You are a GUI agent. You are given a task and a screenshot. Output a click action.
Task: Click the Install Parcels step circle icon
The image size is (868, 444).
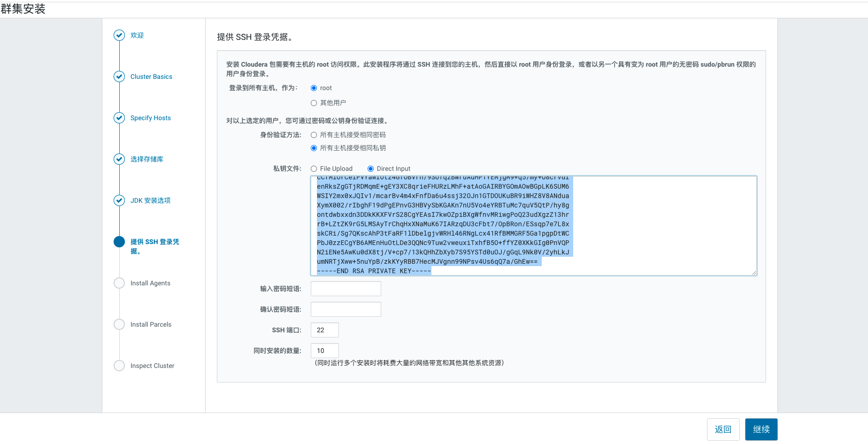click(x=119, y=324)
